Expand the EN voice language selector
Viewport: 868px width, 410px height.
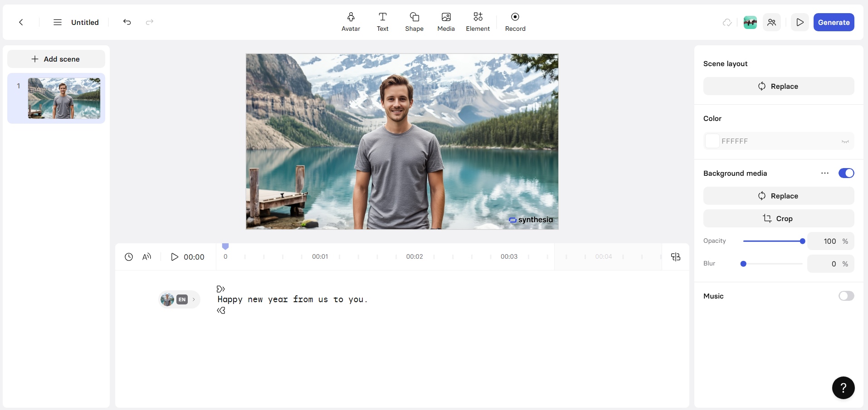click(180, 299)
